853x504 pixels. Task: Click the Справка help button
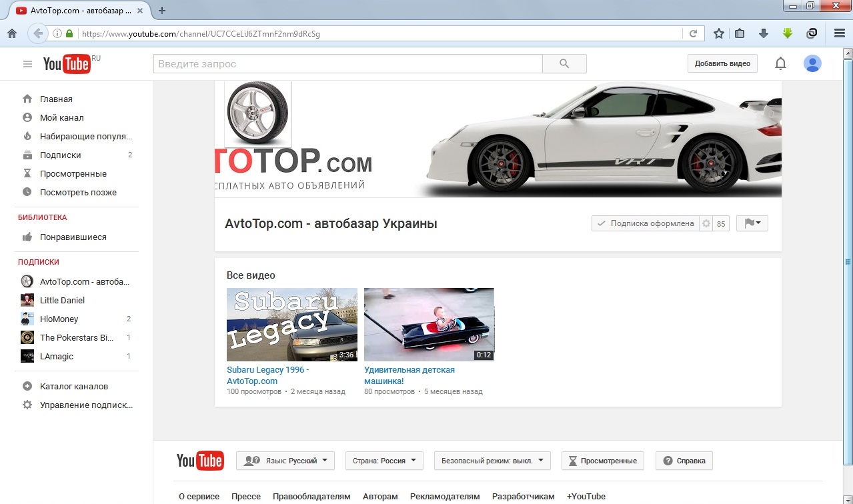tap(684, 461)
